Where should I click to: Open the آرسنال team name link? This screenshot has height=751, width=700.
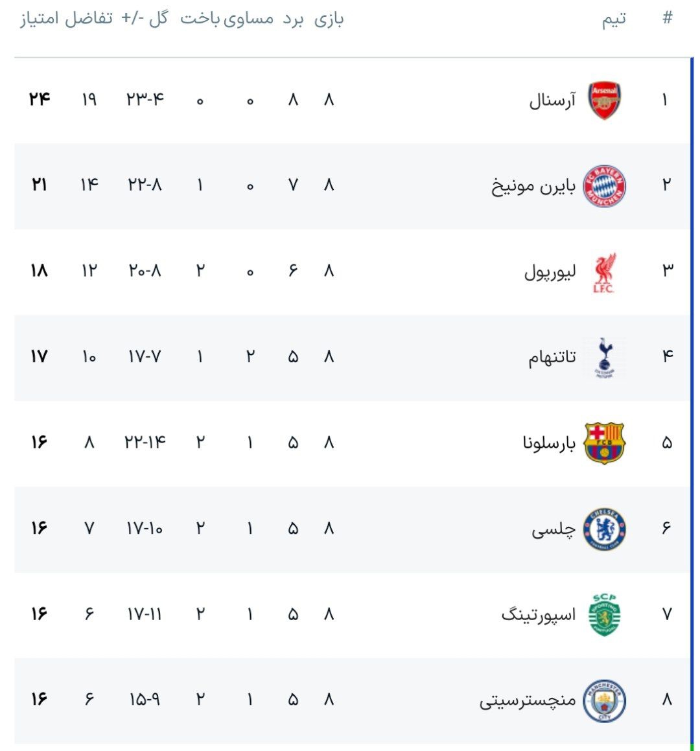(x=552, y=101)
